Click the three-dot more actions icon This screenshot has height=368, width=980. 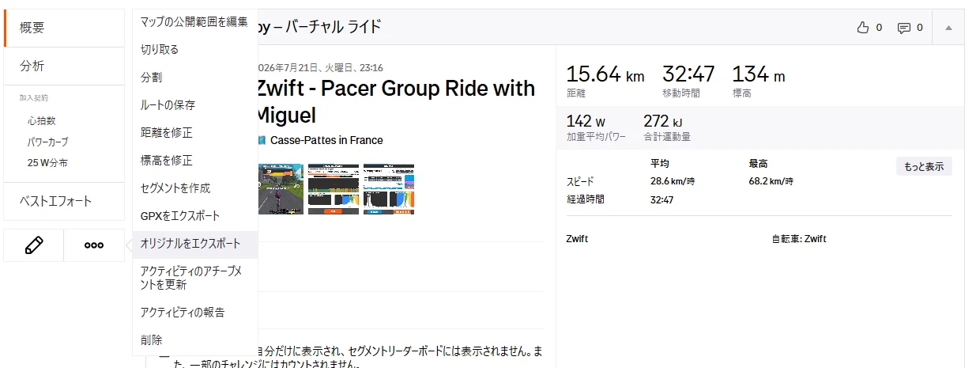[x=94, y=245]
